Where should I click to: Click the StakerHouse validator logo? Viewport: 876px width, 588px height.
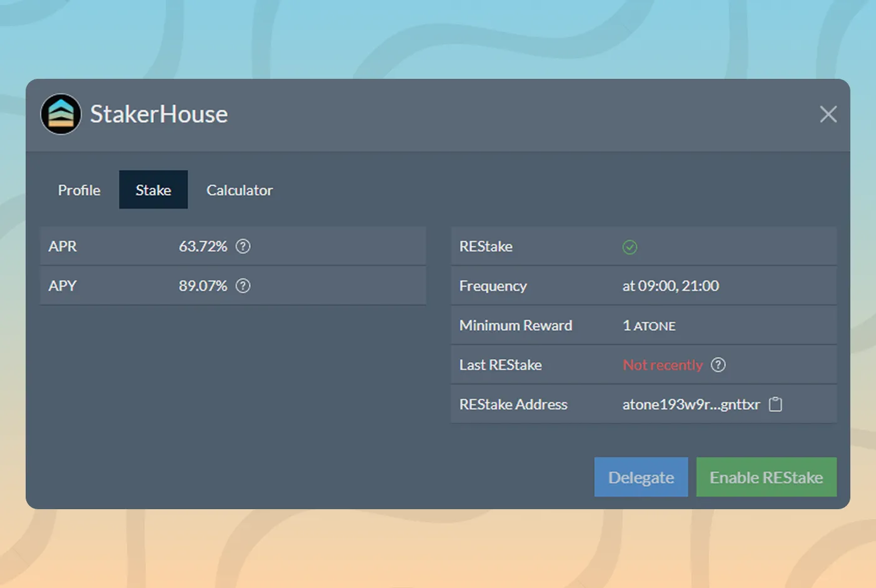tap(61, 114)
